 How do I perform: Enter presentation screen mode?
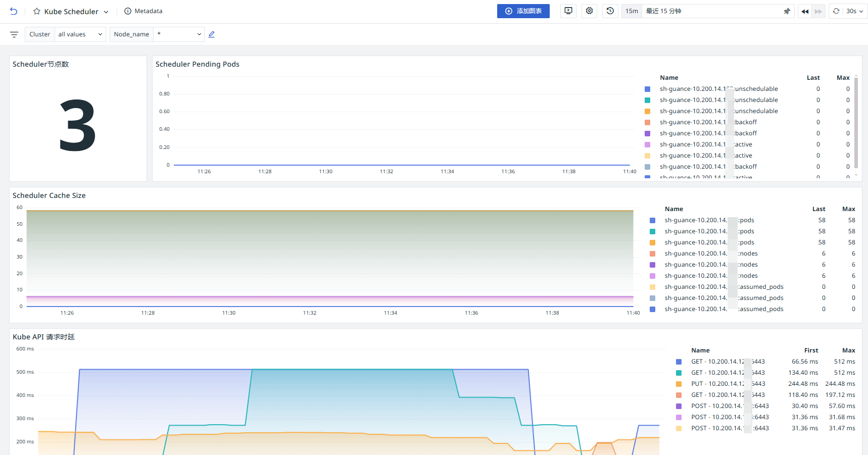(x=568, y=11)
